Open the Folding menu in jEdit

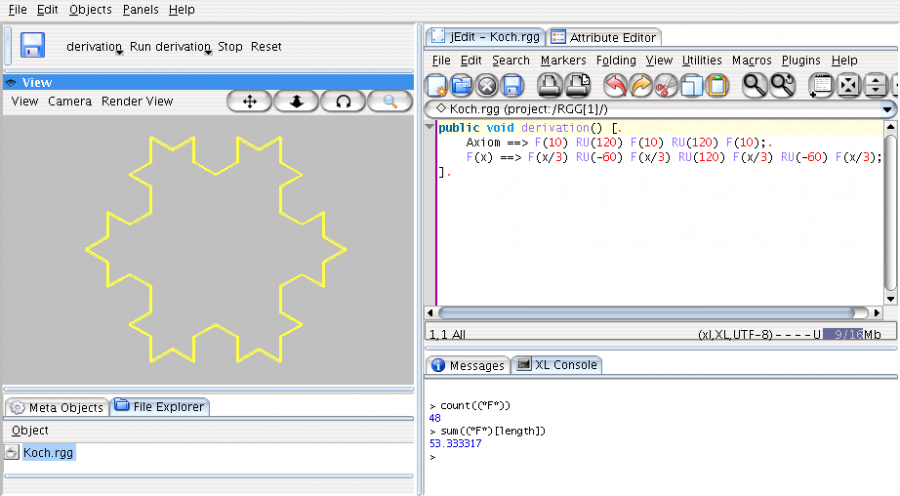615,60
